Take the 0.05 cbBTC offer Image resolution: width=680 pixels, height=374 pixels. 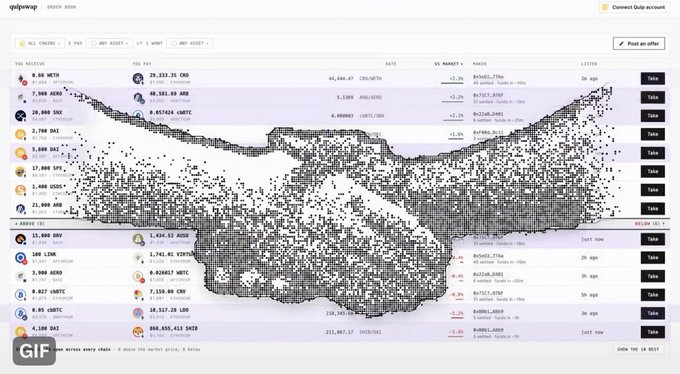(x=653, y=313)
